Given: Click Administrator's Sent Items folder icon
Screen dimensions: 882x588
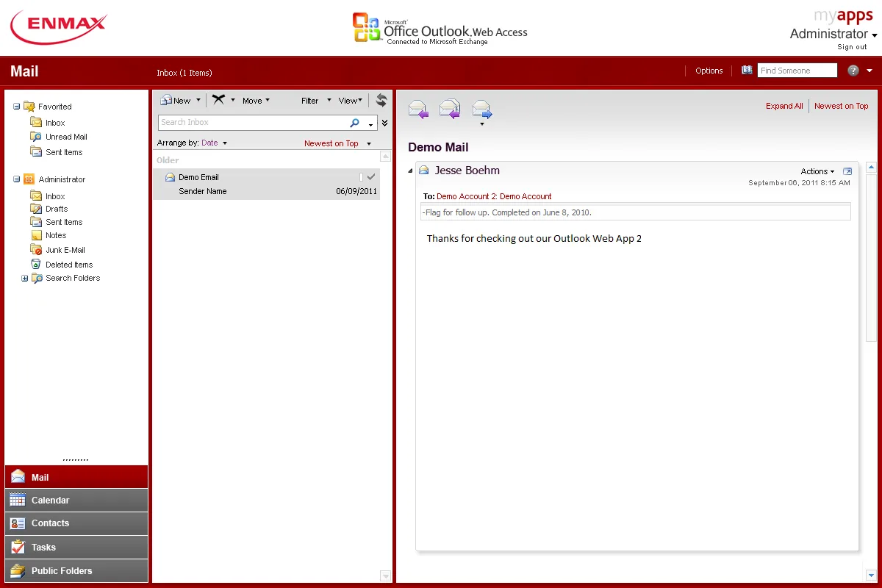Looking at the screenshot, I should click(36, 222).
